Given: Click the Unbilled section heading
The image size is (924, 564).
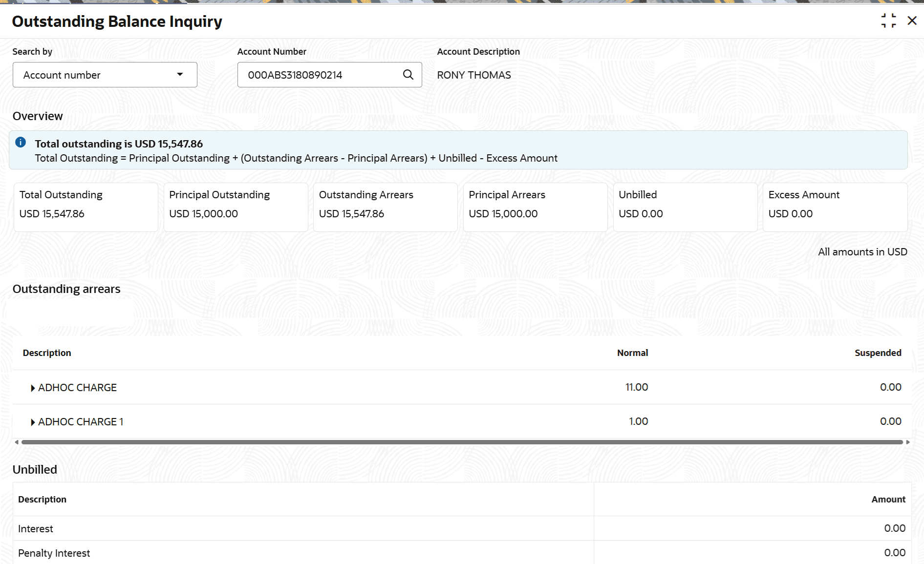Looking at the screenshot, I should point(35,470).
